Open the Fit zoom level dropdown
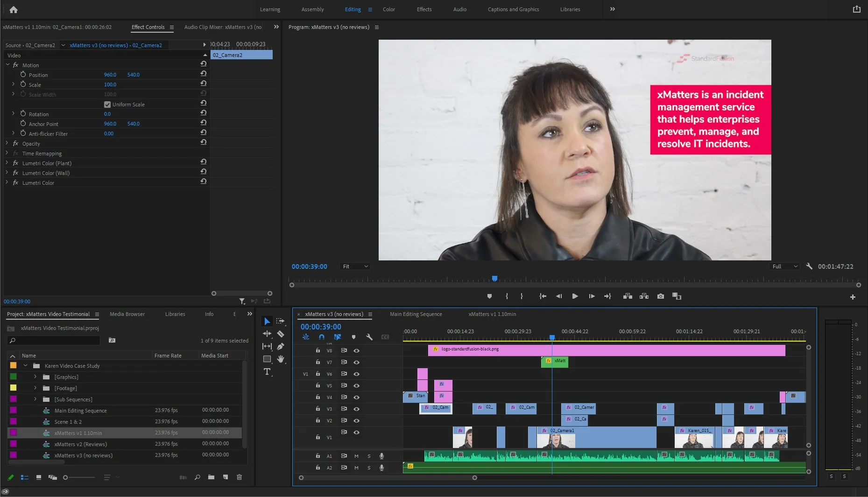This screenshot has height=497, width=868. pyautogui.click(x=355, y=266)
